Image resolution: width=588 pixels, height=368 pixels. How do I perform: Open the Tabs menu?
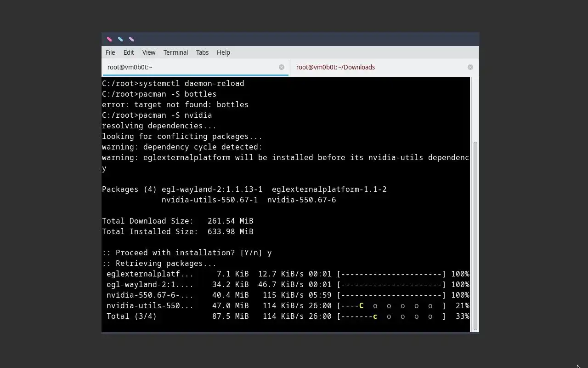pyautogui.click(x=202, y=52)
